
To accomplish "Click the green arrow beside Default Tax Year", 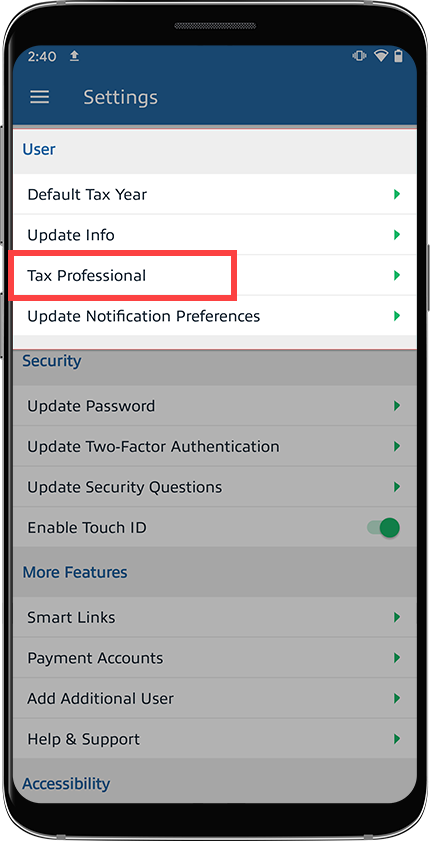I will (x=397, y=194).
